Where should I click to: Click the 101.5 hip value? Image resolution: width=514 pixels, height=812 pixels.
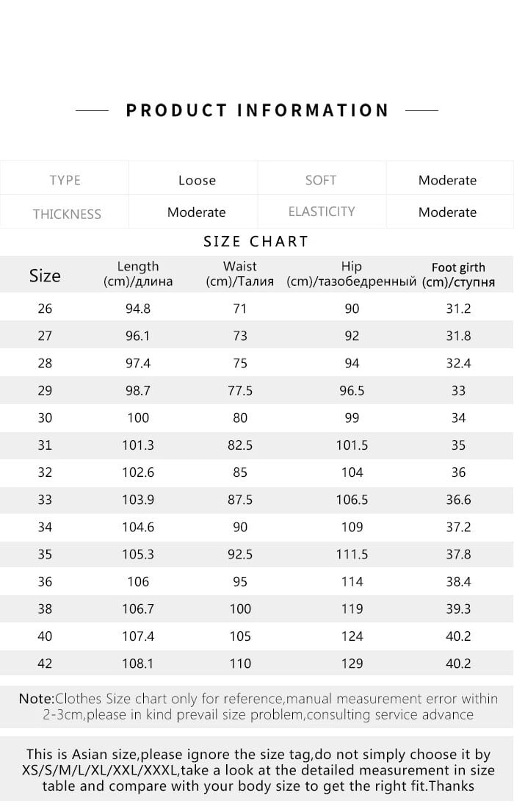coord(352,445)
